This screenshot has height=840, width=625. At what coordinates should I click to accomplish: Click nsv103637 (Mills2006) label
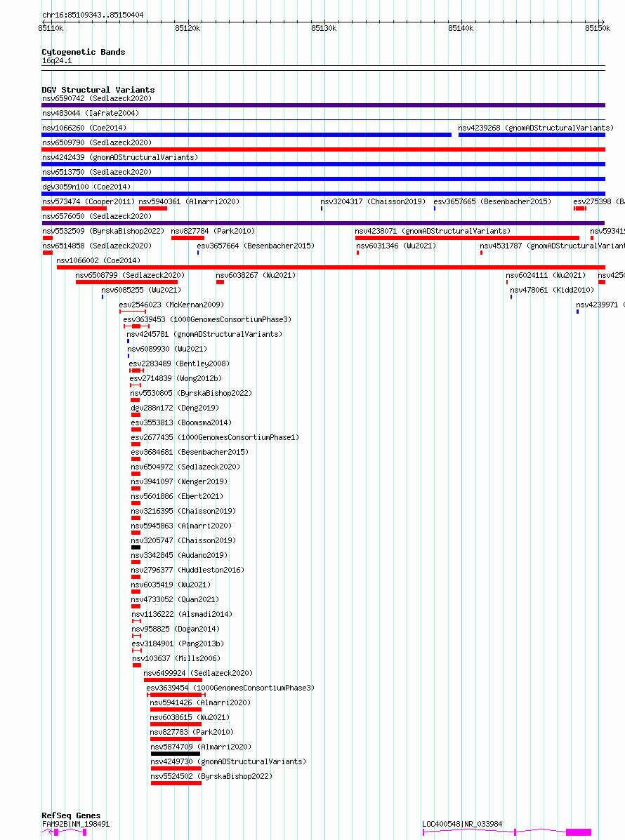point(176,658)
